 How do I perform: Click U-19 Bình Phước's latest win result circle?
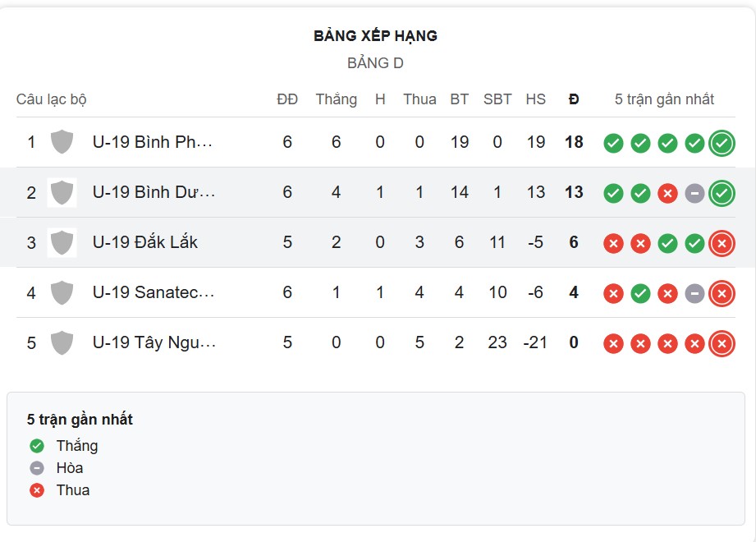click(x=721, y=141)
